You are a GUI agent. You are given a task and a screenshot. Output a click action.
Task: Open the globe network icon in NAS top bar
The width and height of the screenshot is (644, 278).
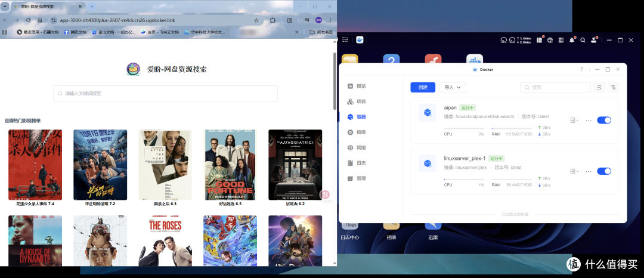[x=550, y=40]
